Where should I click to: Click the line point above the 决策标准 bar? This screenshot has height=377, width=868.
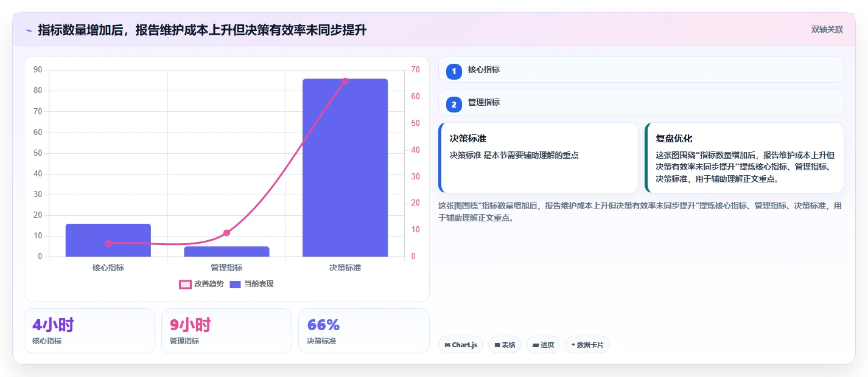(345, 81)
